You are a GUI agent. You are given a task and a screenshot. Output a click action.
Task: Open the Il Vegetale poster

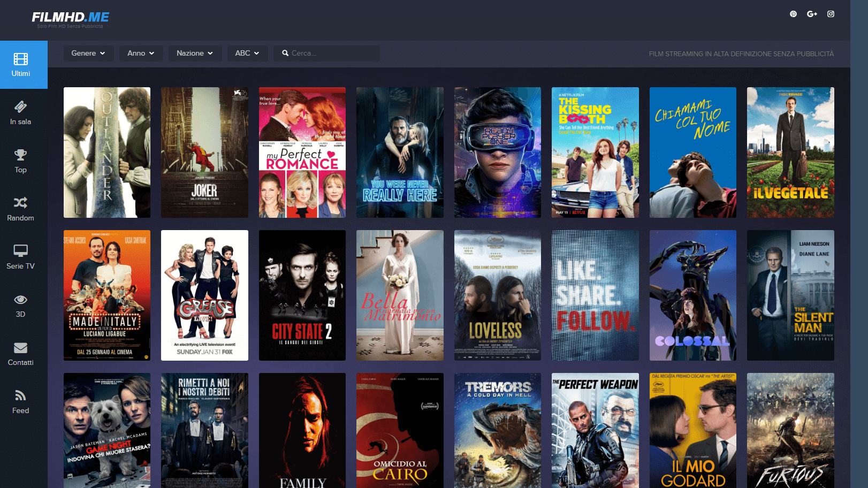[x=790, y=152]
